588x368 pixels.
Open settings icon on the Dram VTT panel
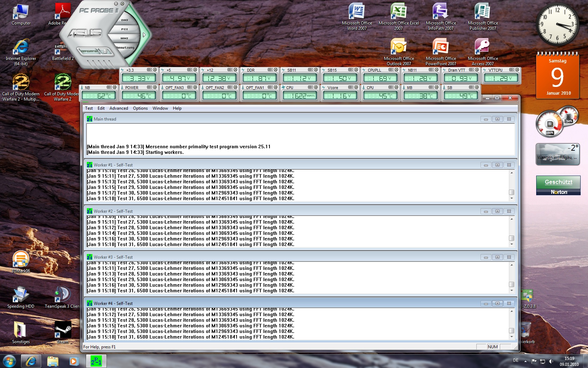[471, 70]
